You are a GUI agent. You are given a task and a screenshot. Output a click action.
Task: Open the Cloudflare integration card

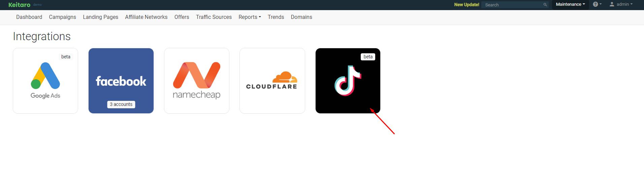[x=272, y=81]
